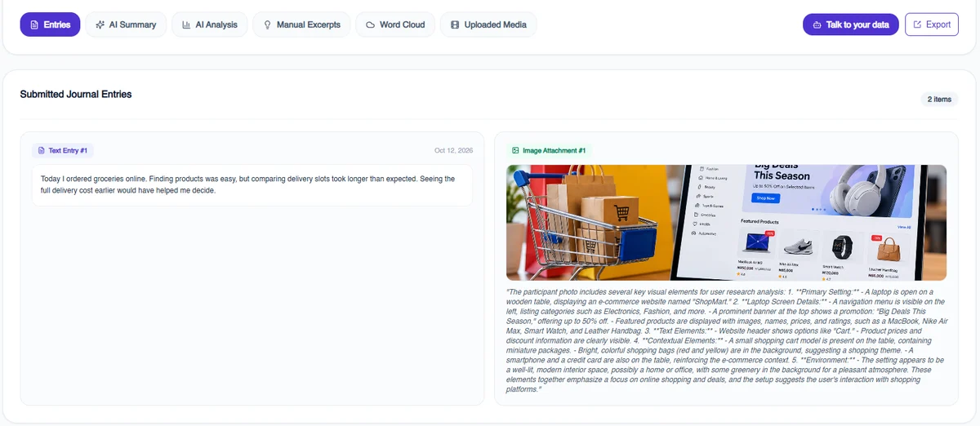Click the Text Entry #1 badge
Screen dimensions: 980x426
pyautogui.click(x=64, y=151)
